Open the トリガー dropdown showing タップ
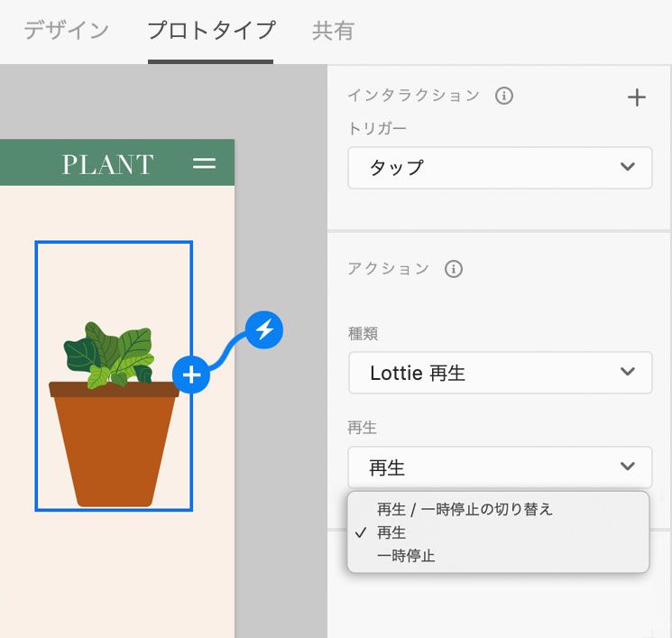 (x=500, y=168)
